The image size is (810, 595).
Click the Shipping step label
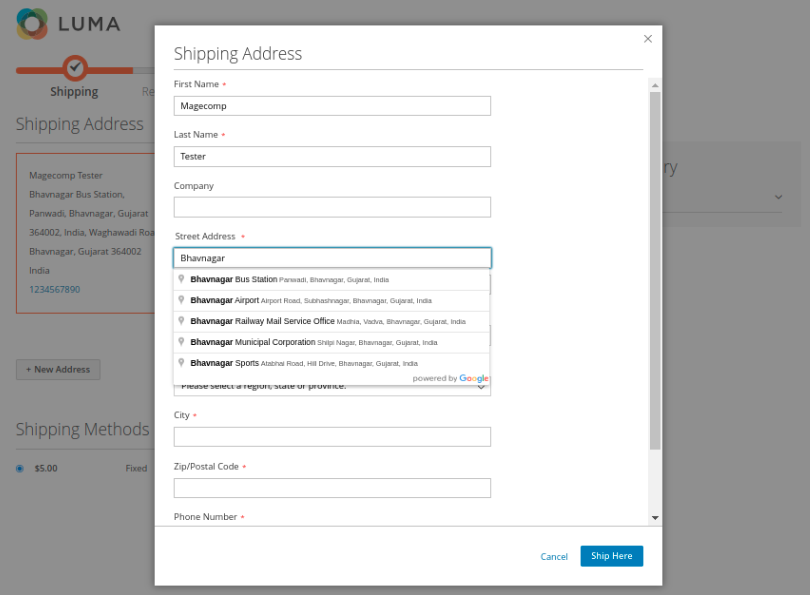[x=74, y=92]
